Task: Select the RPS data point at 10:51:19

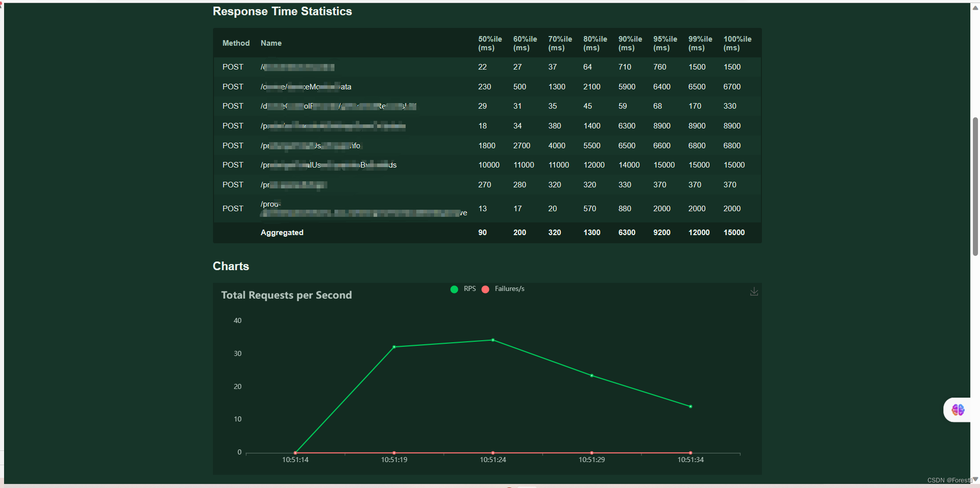Action: tap(394, 347)
